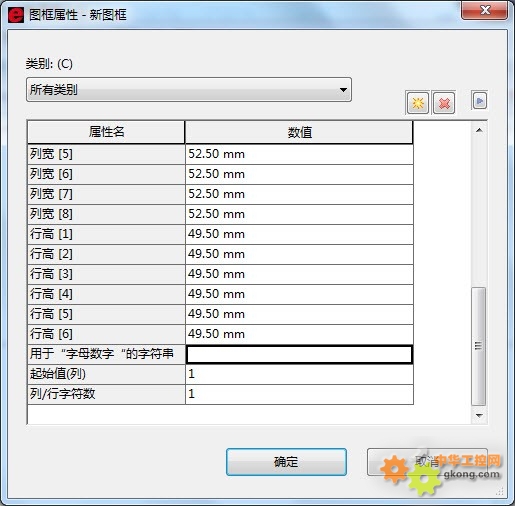Click the scrollbar up arrow
Viewport: 515px width, 506px height.
tap(479, 130)
